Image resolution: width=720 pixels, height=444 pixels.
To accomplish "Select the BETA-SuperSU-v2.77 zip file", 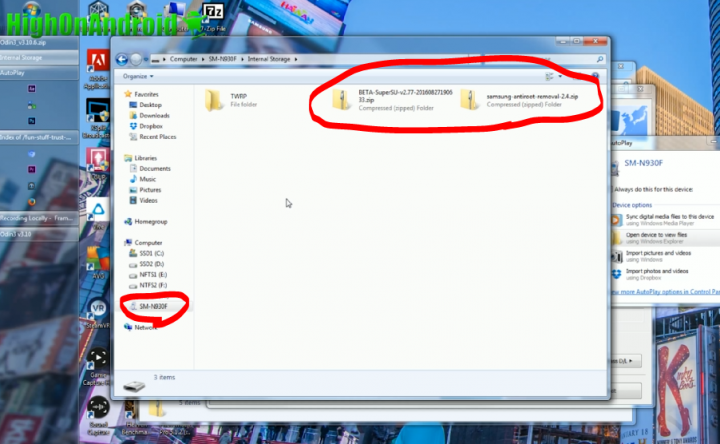I will [393, 100].
